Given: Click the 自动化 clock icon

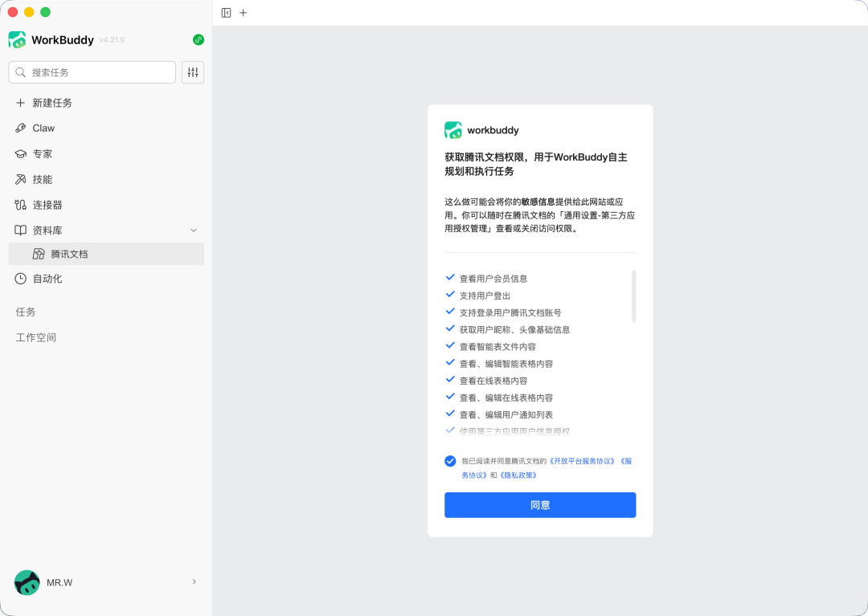Looking at the screenshot, I should (20, 279).
